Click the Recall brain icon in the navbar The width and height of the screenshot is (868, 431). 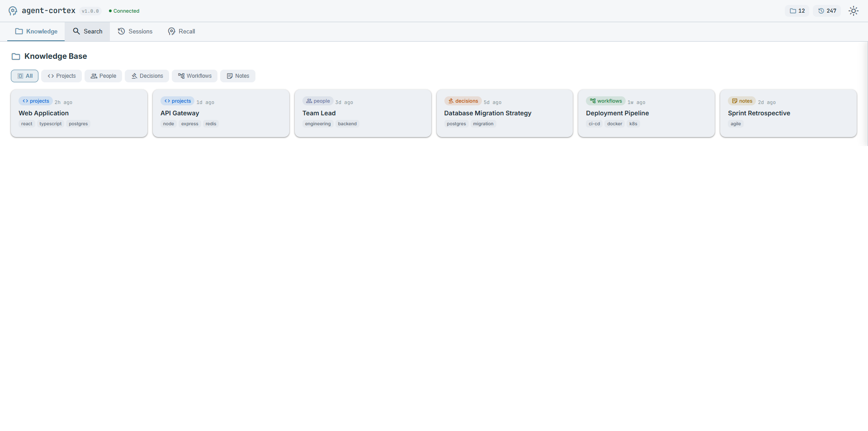[171, 31]
